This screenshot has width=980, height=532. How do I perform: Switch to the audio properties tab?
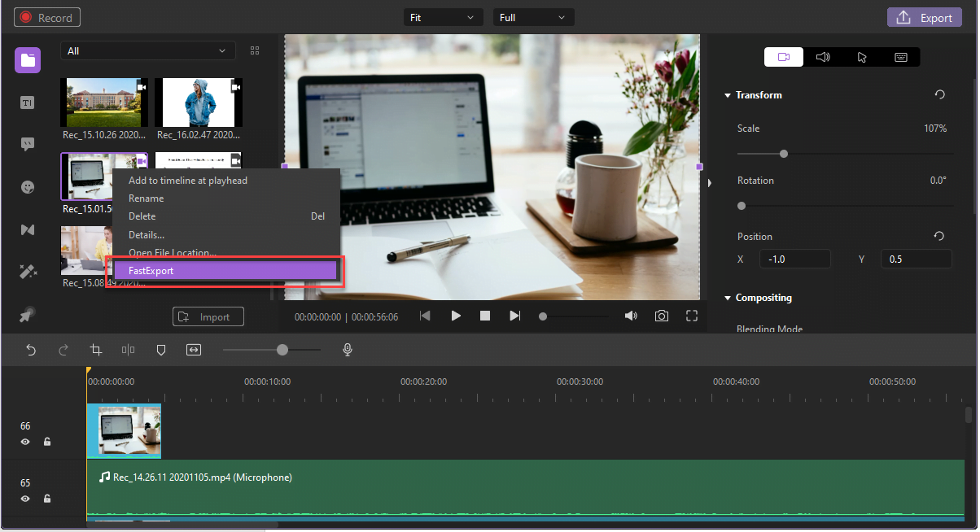pos(823,57)
